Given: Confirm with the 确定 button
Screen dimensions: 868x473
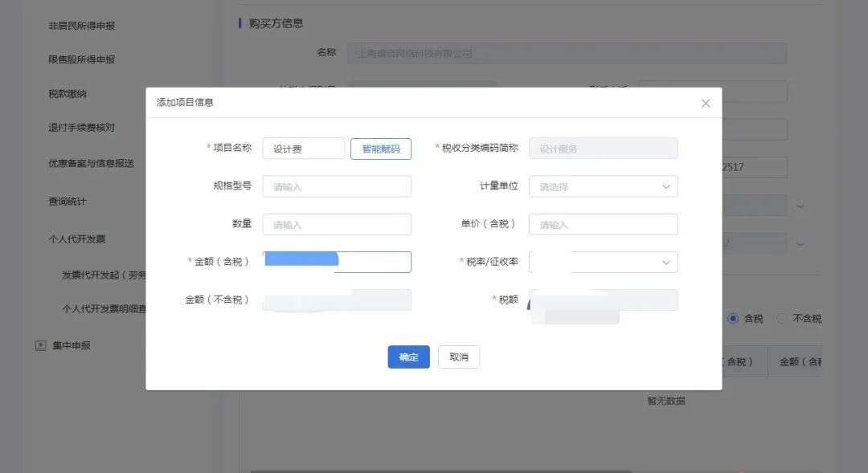Looking at the screenshot, I should tap(408, 357).
